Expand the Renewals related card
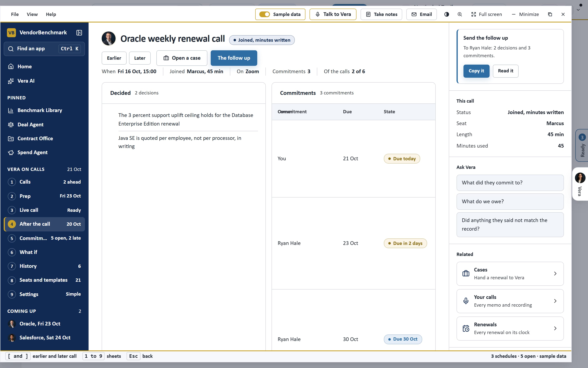The image size is (588, 368). pyautogui.click(x=510, y=328)
